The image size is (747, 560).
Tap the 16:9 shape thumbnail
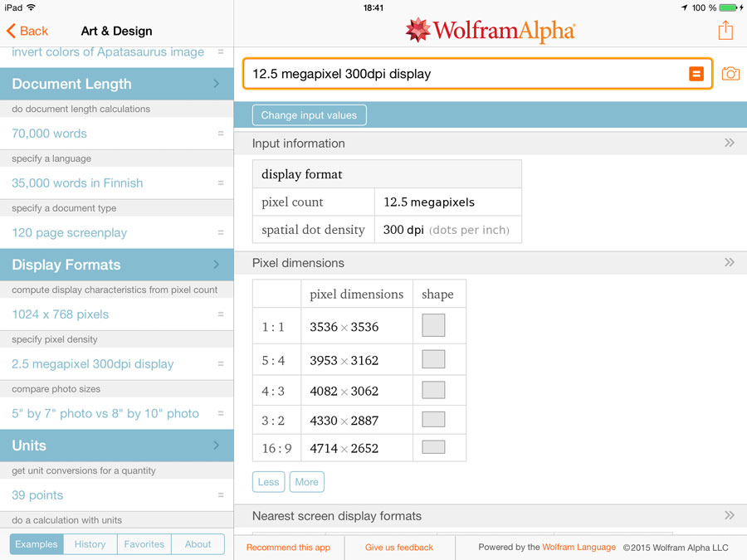coord(433,447)
